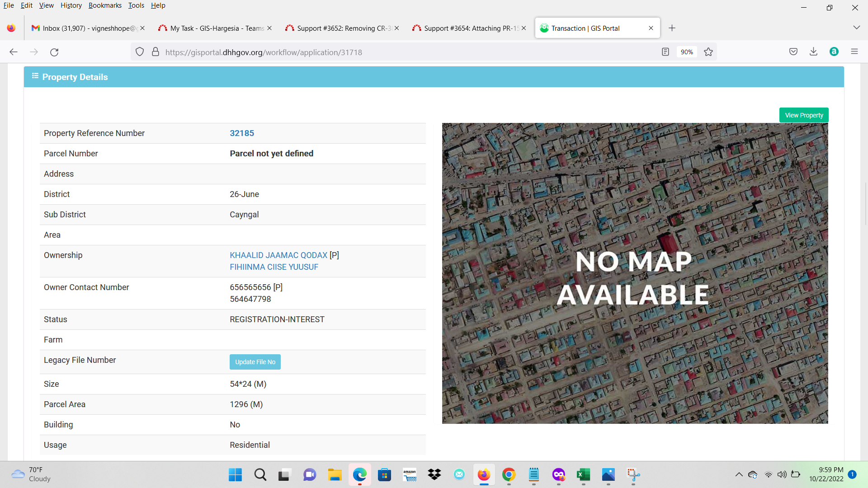
Task: Open the taskbar volume control
Action: [782, 474]
